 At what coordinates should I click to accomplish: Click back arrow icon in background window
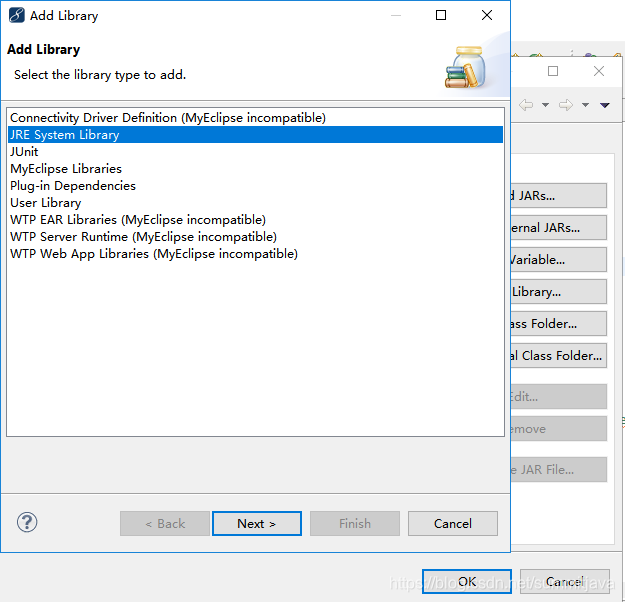(x=526, y=105)
